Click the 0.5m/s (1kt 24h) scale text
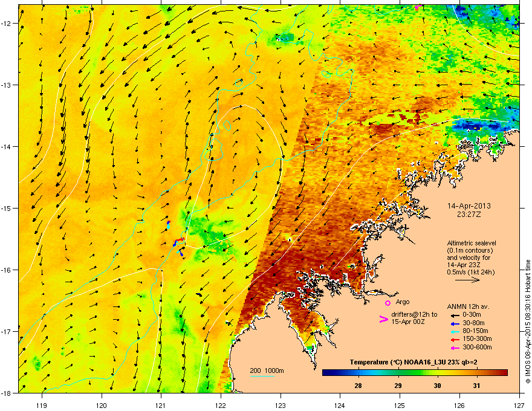 click(x=470, y=272)
